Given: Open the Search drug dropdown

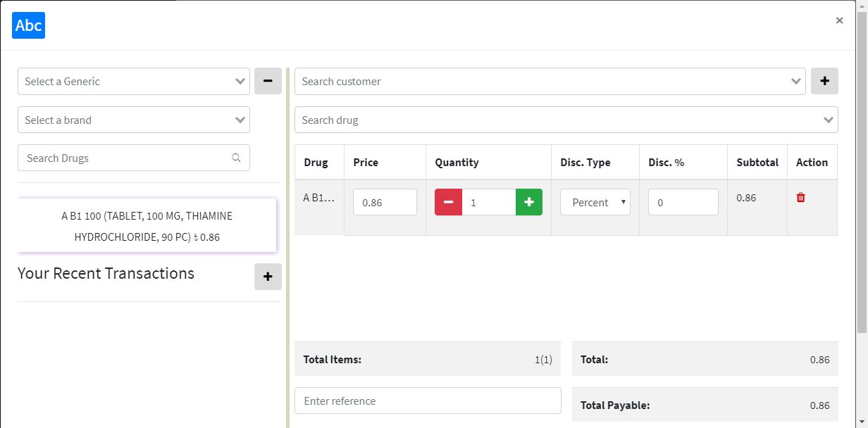Looking at the screenshot, I should click(566, 120).
